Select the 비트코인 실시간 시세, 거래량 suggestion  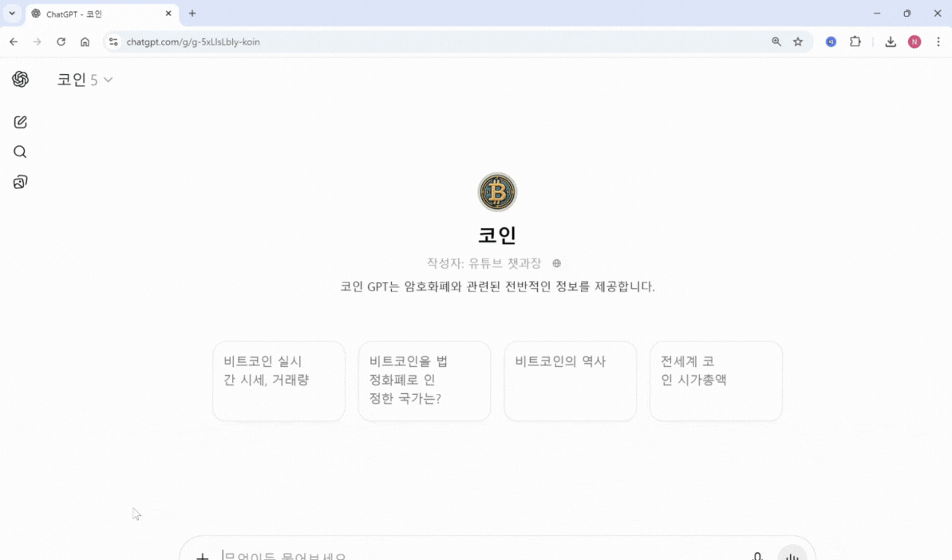point(278,381)
